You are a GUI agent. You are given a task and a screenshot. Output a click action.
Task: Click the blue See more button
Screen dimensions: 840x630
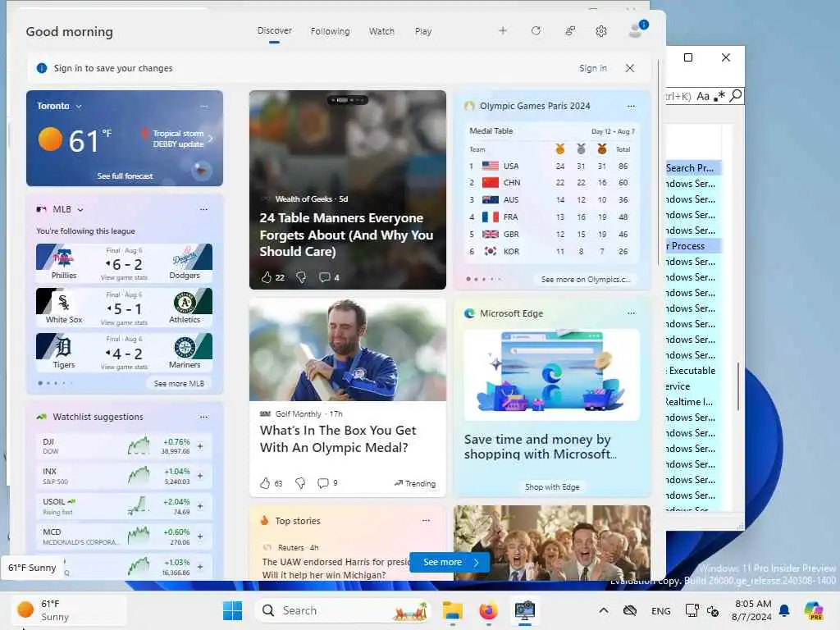(x=450, y=562)
